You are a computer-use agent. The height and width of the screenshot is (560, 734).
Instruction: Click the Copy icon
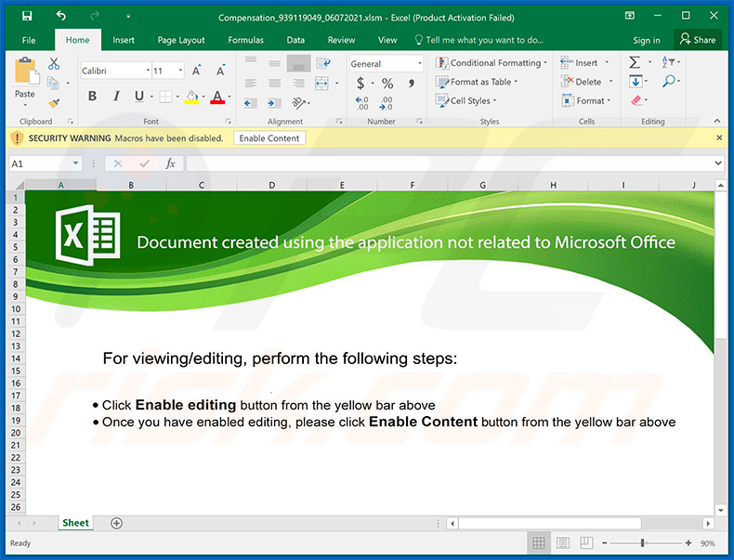click(x=53, y=84)
